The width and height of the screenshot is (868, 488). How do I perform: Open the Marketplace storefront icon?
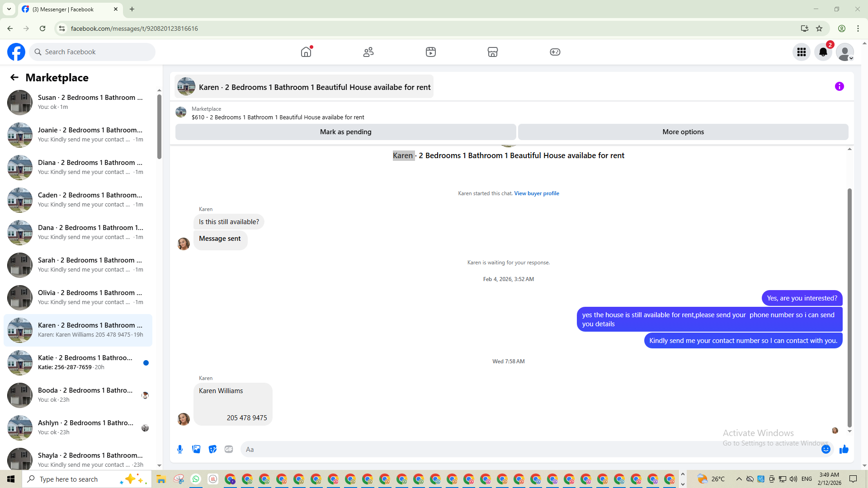tap(493, 52)
